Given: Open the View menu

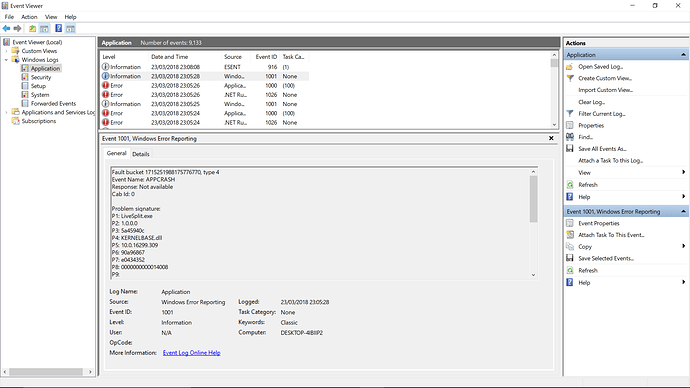Looking at the screenshot, I should click(x=51, y=17).
